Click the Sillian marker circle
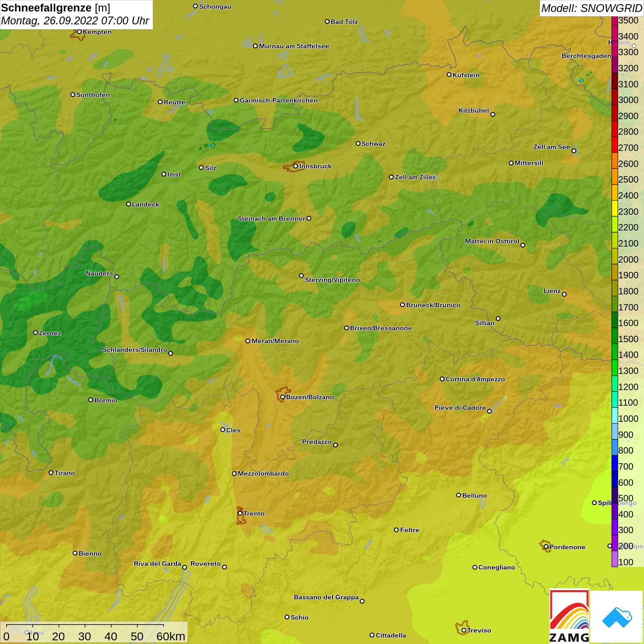This screenshot has height=644, width=644. (498, 318)
